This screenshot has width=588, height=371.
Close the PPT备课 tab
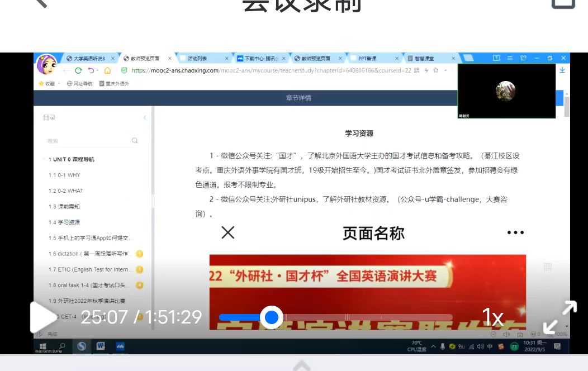coord(397,59)
